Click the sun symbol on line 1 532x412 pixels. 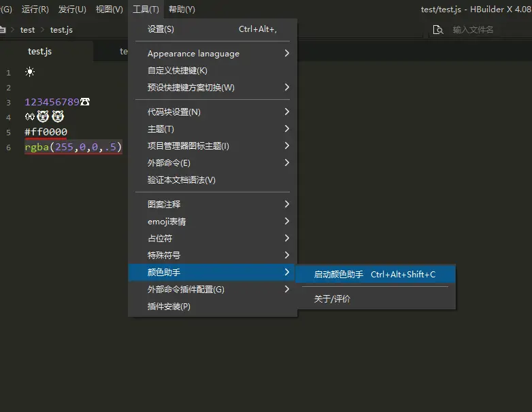(30, 72)
